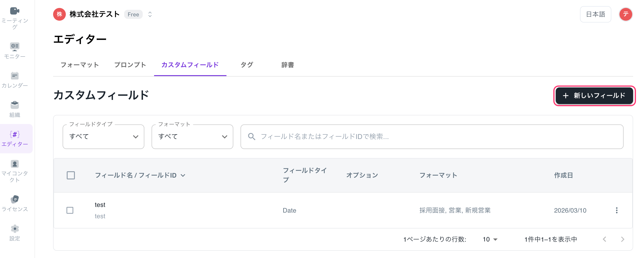Image resolution: width=644 pixels, height=258 pixels.
Task: Click the Free plan badge
Action: tap(133, 14)
